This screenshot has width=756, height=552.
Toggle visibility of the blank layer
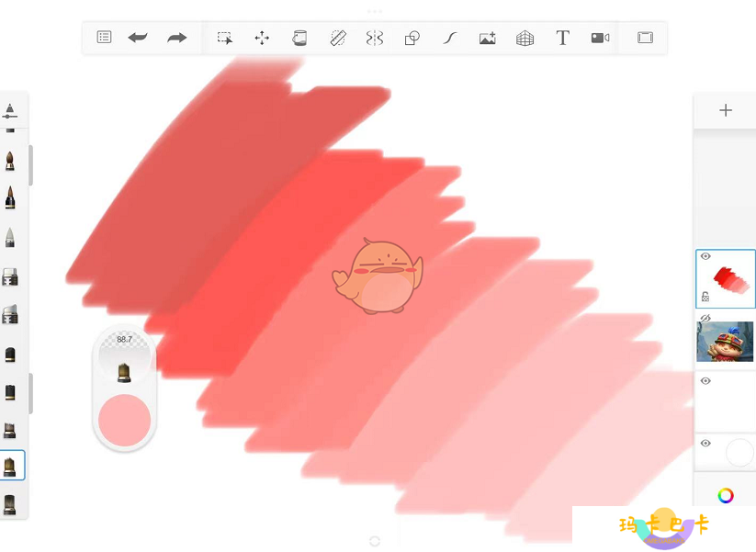point(705,381)
